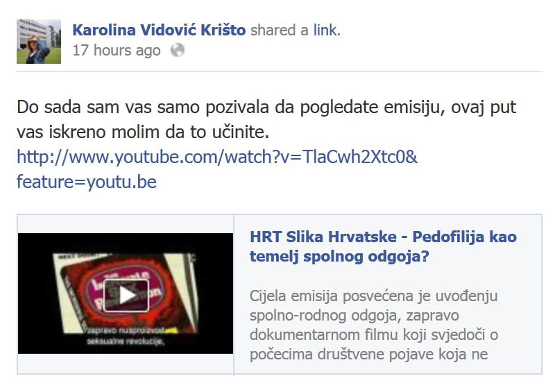Play the embedded YouTube video
The height and width of the screenshot is (392, 555).
(x=126, y=295)
